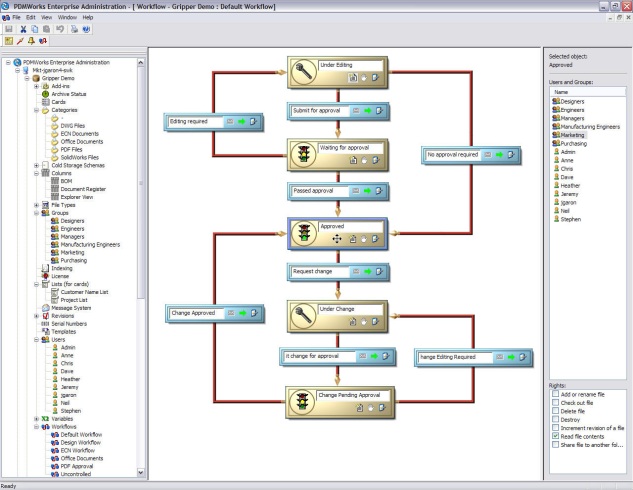Click the Passed approval transition name field

319,191
